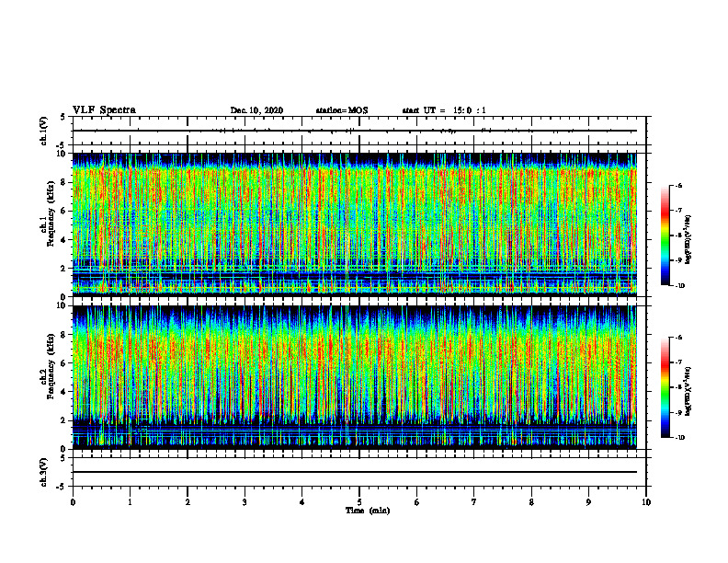Viewport: 728px width, 563px height.
Task: Select the "Dec. 10, 2020" date label
Action: (x=256, y=110)
